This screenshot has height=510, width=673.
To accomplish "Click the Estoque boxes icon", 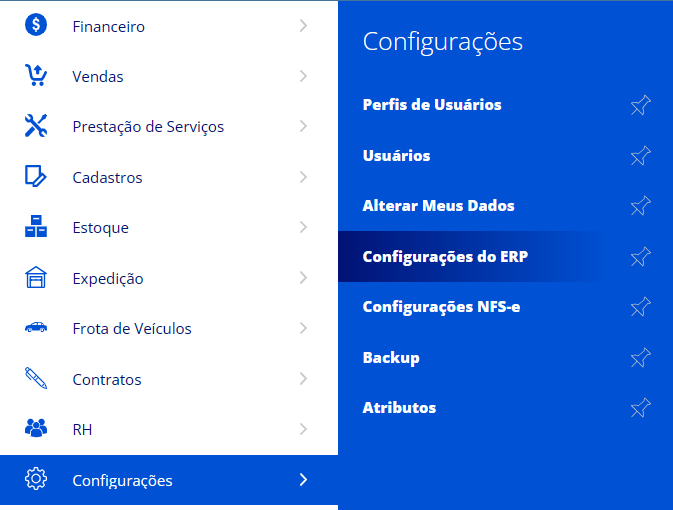I will (36, 228).
